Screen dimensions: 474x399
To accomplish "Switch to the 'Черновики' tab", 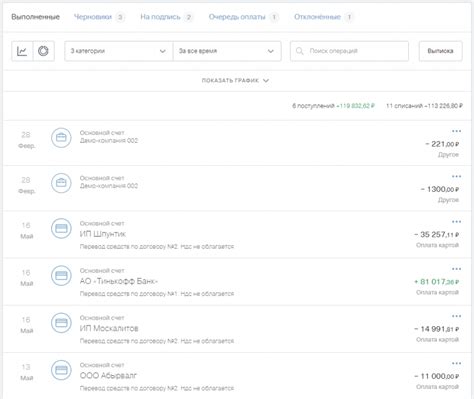I will 99,17.
